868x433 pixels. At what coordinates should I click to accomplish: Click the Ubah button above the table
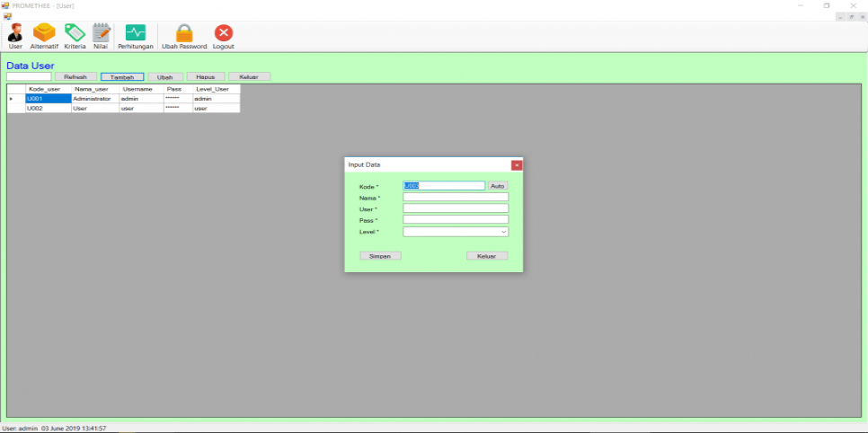165,77
